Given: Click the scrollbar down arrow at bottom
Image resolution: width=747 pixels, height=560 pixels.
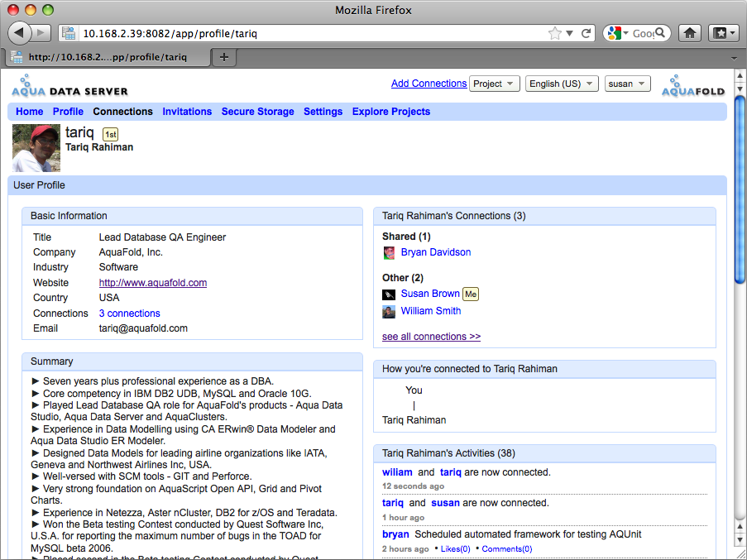Looking at the screenshot, I should 740,539.
